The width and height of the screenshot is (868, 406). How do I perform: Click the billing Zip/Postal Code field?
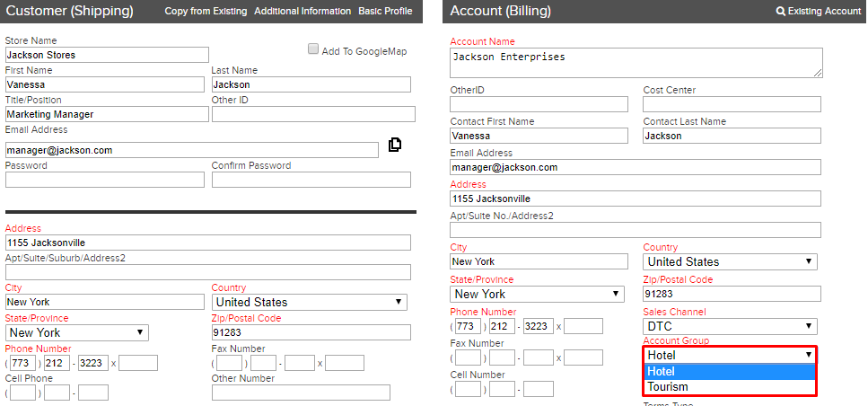pos(732,294)
